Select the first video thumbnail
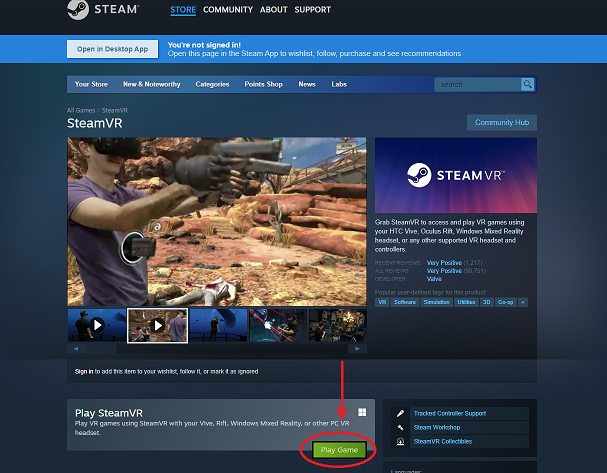 (x=97, y=325)
